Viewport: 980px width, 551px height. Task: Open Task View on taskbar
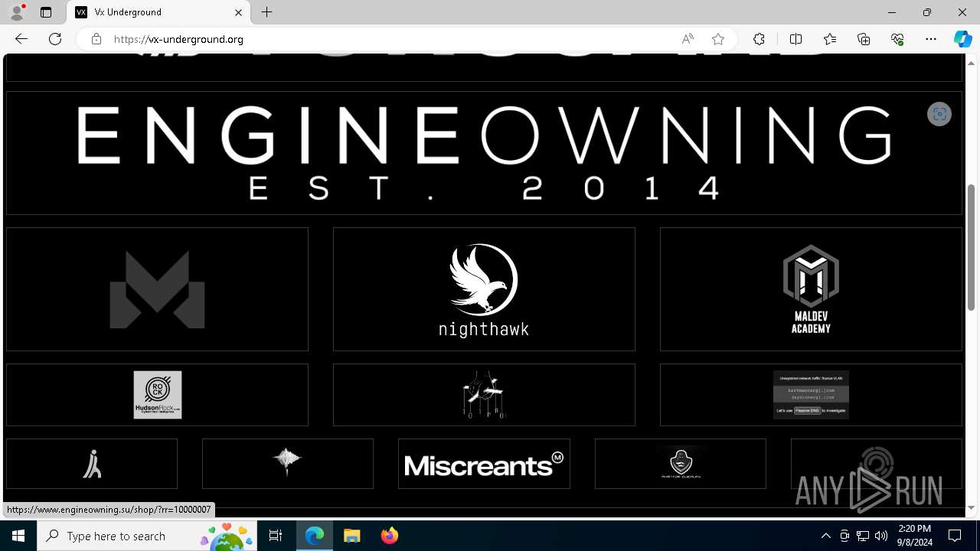(x=276, y=536)
